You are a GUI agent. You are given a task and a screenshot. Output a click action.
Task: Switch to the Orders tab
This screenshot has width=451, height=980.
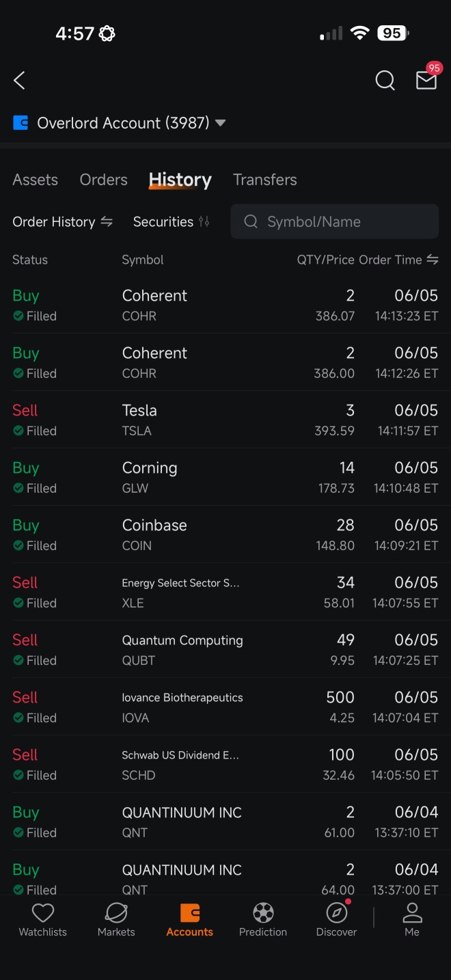click(104, 180)
